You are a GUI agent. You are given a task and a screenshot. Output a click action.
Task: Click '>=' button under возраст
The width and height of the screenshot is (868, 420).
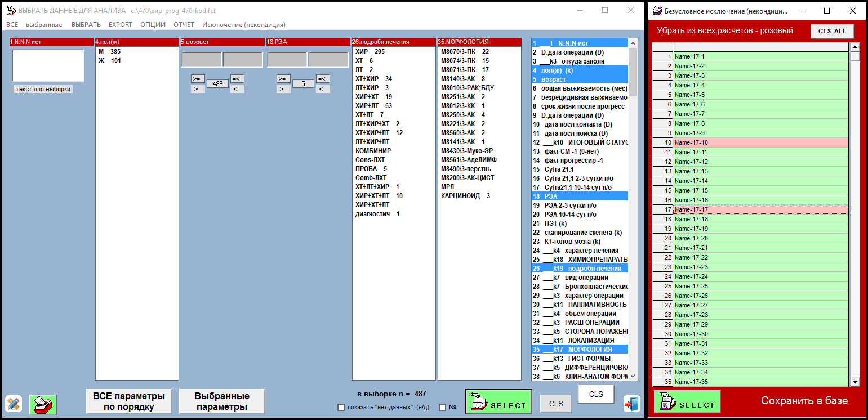tap(198, 79)
